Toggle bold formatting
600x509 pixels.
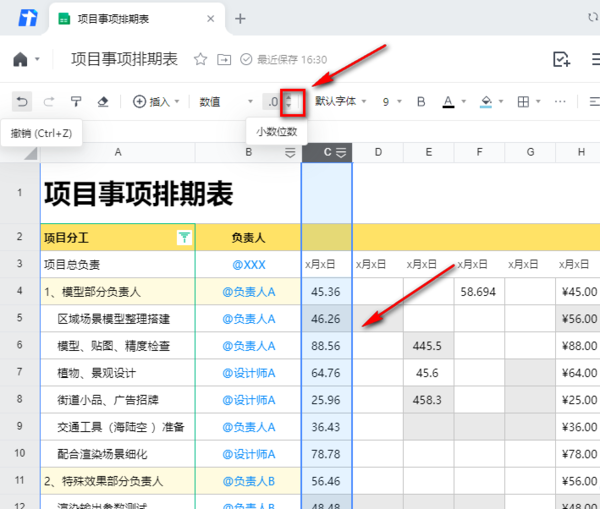(421, 101)
